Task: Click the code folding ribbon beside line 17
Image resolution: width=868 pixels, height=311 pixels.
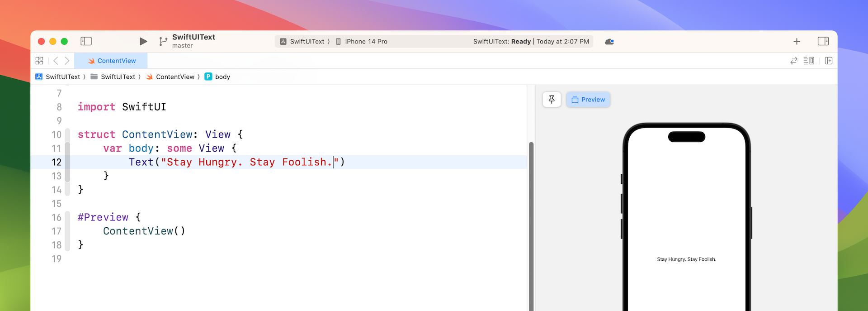Action: click(67, 231)
